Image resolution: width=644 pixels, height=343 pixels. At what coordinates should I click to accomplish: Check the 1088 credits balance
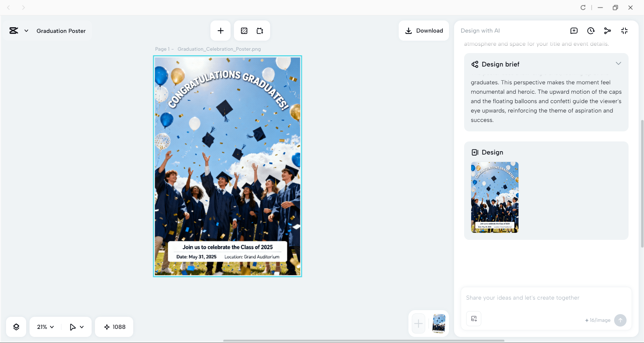[114, 327]
